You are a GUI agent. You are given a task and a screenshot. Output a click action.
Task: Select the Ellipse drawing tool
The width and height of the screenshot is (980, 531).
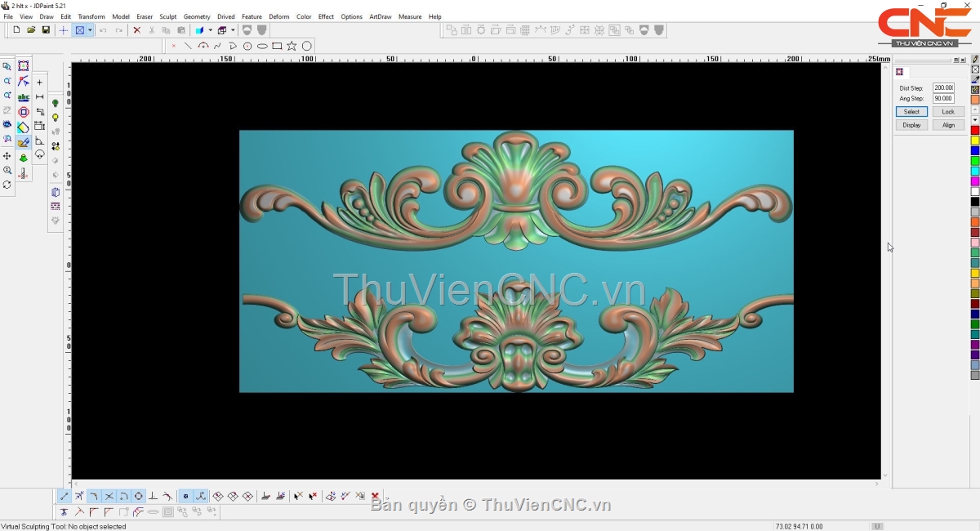(262, 46)
